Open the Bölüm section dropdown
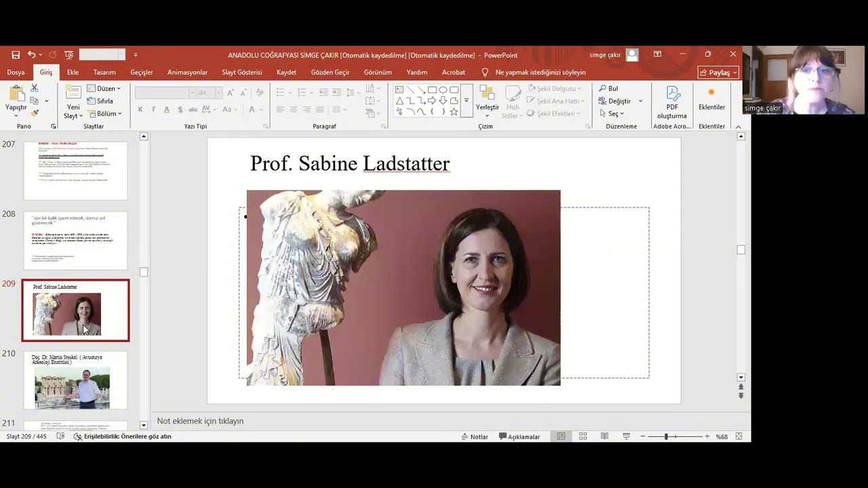 pyautogui.click(x=104, y=113)
